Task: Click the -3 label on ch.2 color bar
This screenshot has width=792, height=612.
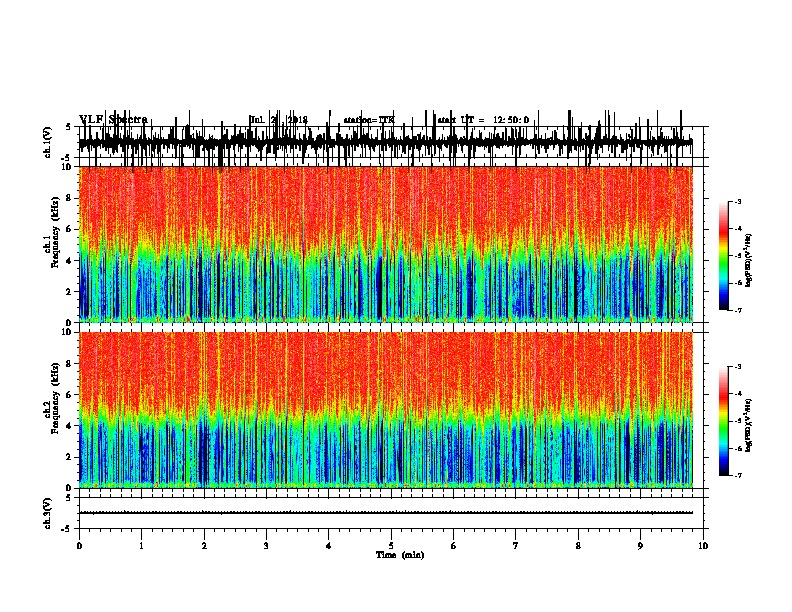Action: [x=738, y=367]
